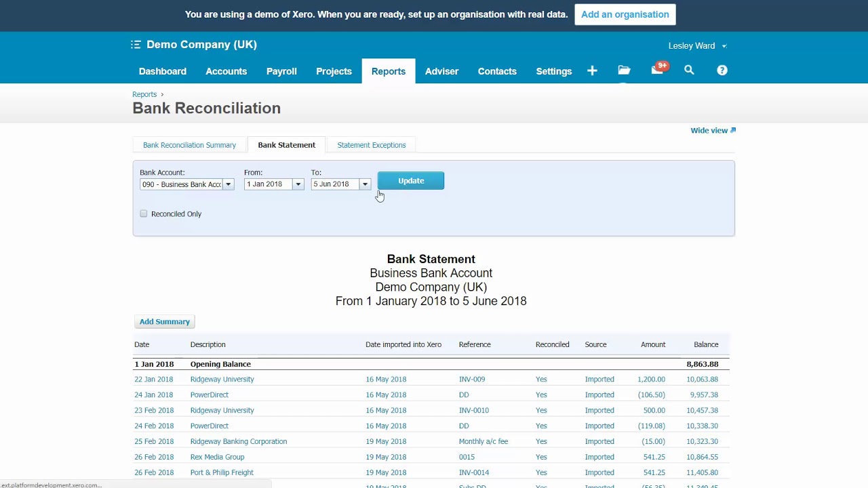Click balance 9,957.38
The height and width of the screenshot is (488, 868).
(x=705, y=395)
